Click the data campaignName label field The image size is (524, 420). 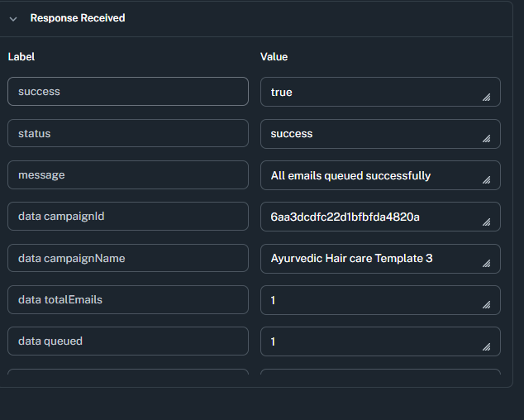(128, 258)
